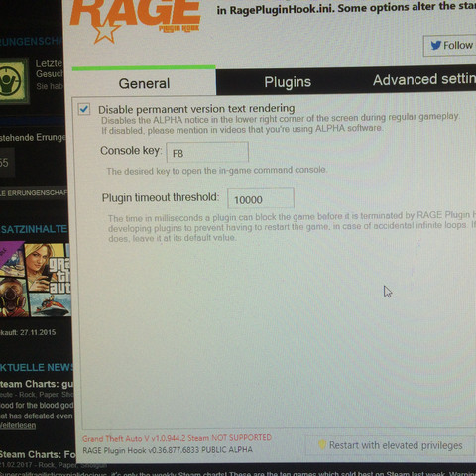Open the GTA V cover art thumbnail

pyautogui.click(x=35, y=280)
